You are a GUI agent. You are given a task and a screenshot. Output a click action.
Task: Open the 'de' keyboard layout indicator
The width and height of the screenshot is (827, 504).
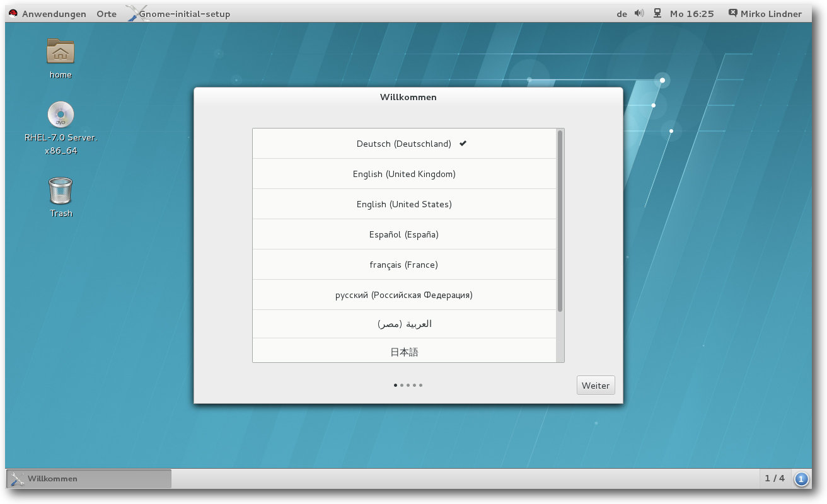pos(622,14)
